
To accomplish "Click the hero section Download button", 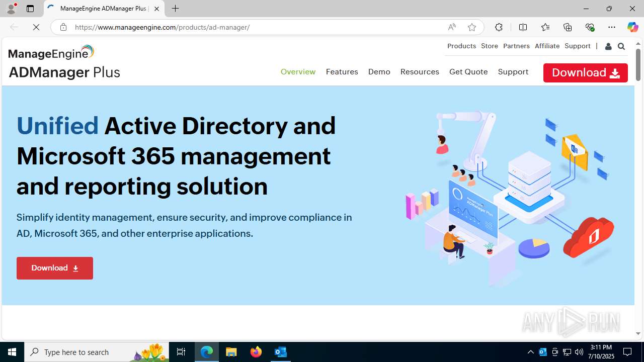I will click(x=55, y=268).
